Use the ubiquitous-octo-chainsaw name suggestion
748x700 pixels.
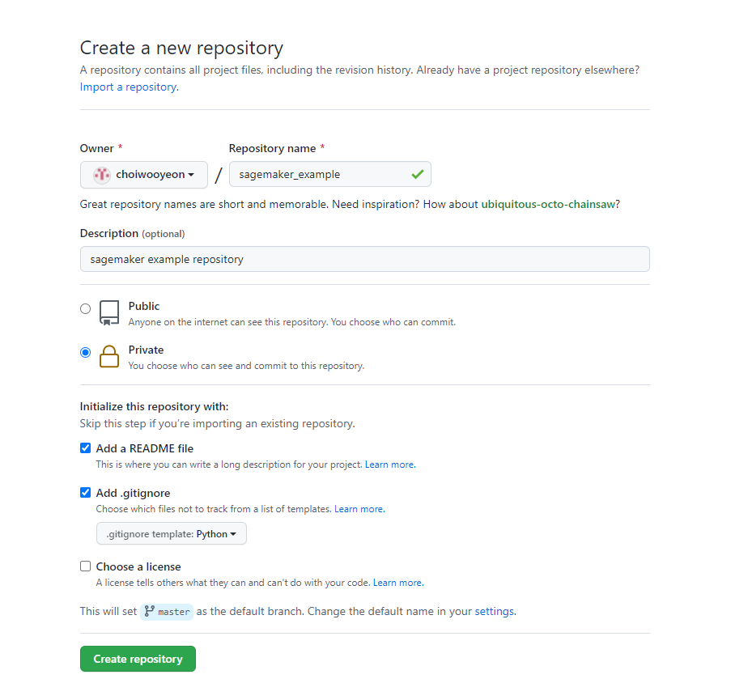pos(548,204)
